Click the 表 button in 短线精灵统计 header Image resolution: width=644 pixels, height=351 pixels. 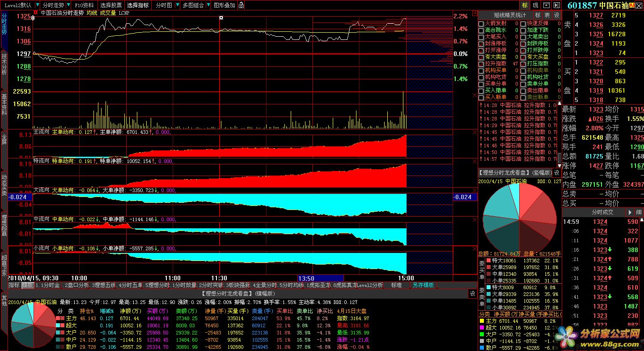click(547, 15)
